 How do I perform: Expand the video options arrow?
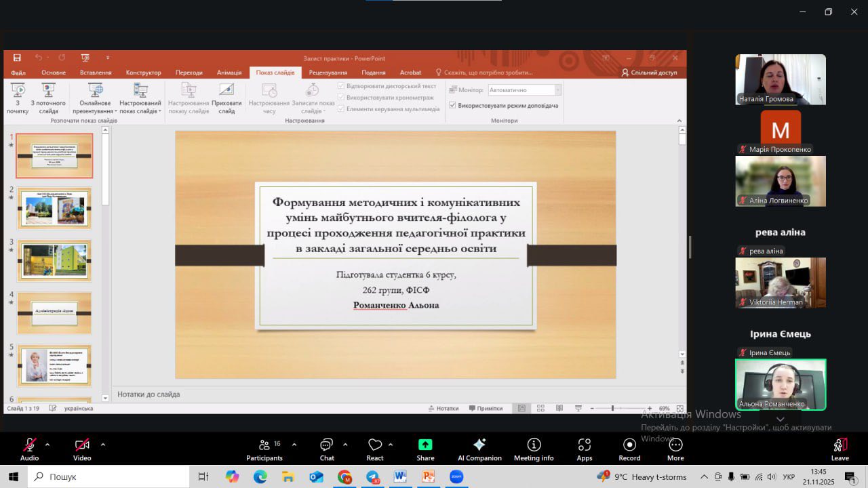coord(103,445)
